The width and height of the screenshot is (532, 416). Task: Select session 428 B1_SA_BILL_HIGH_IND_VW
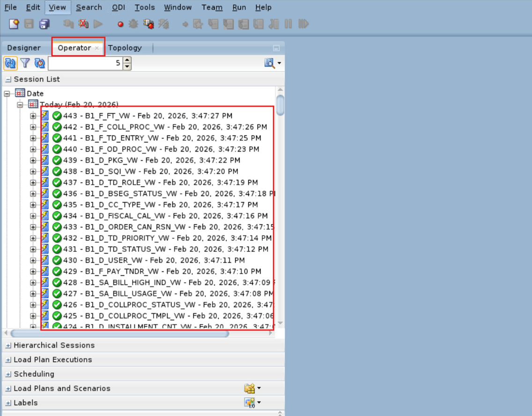pyautogui.click(x=169, y=283)
